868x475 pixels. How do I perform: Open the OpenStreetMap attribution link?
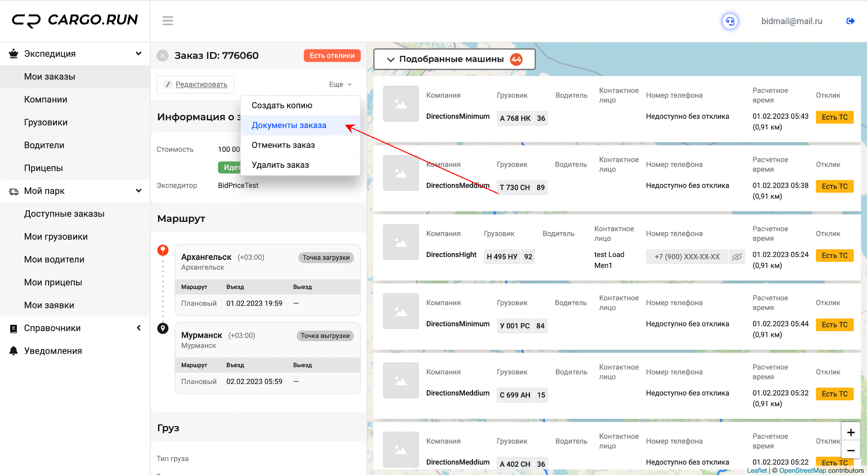point(802,471)
